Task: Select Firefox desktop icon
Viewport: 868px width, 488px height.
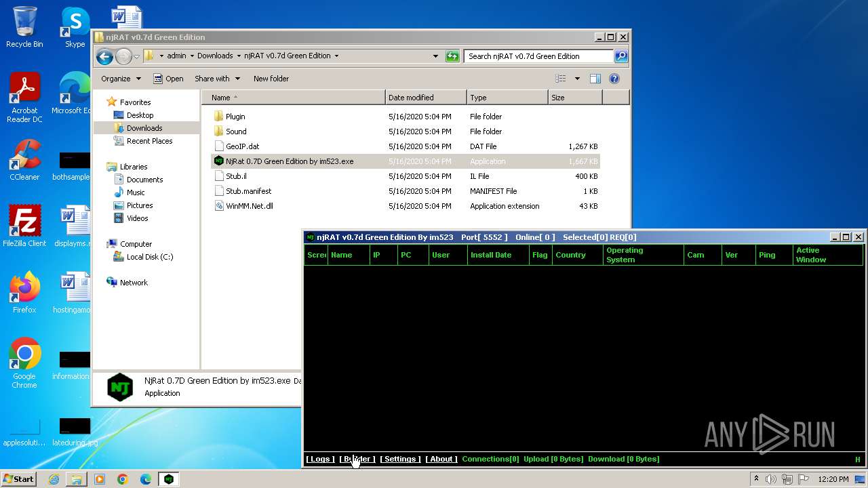Action: point(24,293)
